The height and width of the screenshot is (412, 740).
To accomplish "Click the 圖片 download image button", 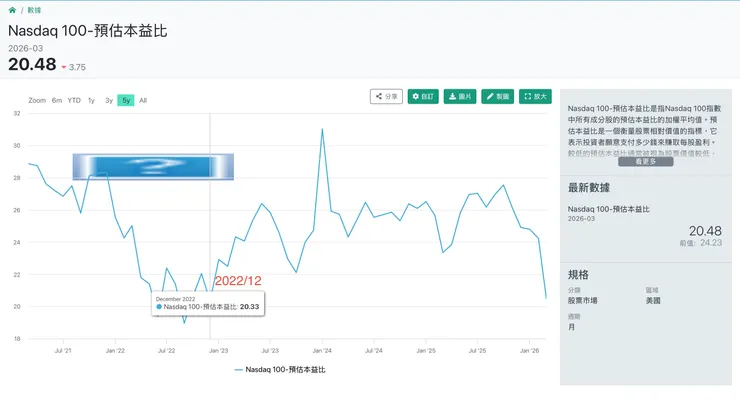I will coord(460,96).
